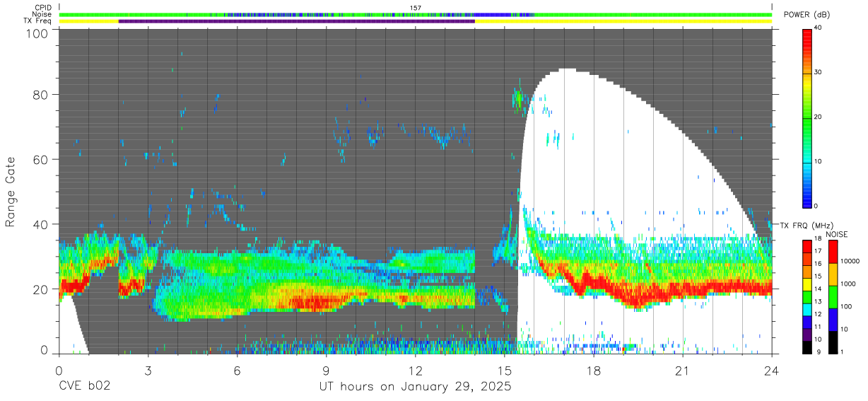The image size is (868, 401).
Task: Click the 18 hour tick on the time axis
Action: [593, 370]
